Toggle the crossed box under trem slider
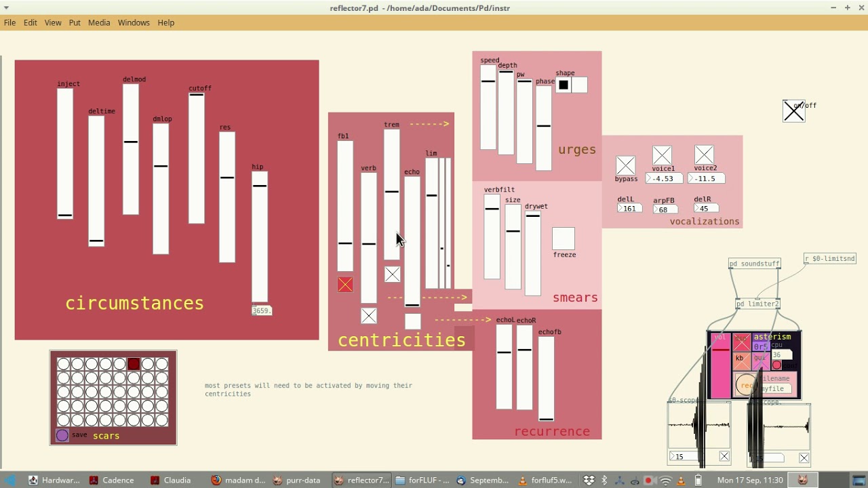 click(393, 274)
